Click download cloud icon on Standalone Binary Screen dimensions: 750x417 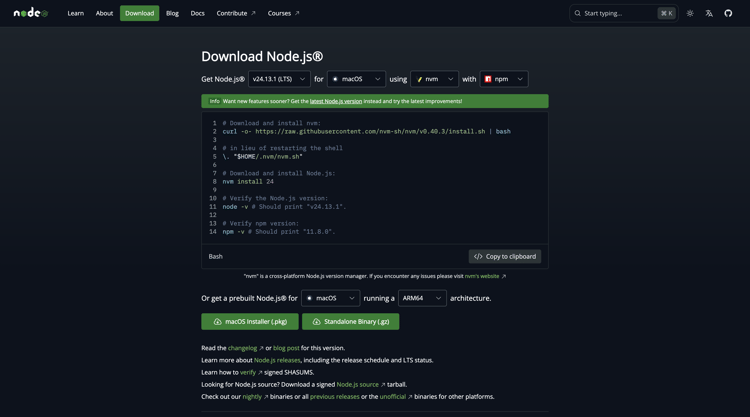(316, 321)
